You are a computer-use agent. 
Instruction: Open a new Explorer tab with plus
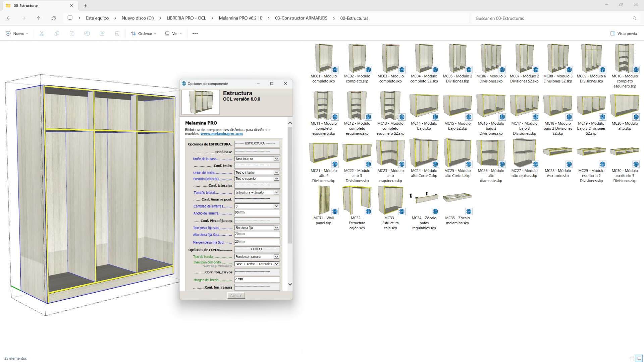tap(85, 6)
